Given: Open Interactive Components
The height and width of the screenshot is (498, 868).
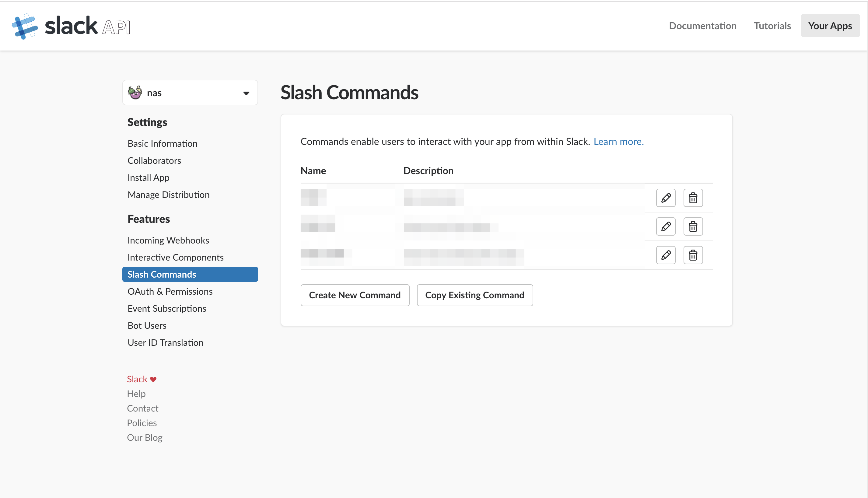Looking at the screenshot, I should click(175, 257).
